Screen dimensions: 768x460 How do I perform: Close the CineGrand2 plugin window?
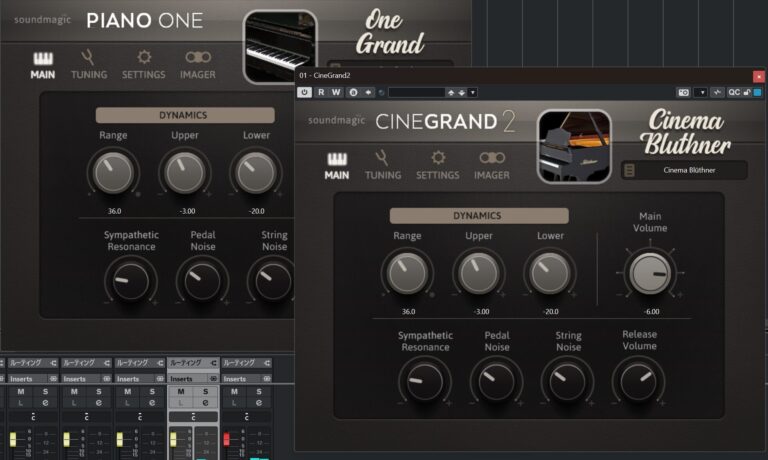(x=759, y=76)
